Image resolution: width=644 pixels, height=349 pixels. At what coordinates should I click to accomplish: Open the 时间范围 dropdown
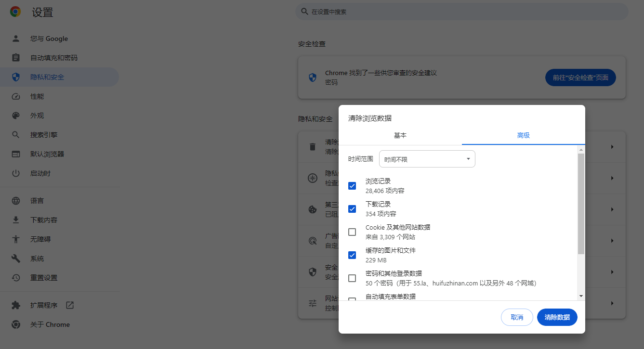click(x=427, y=158)
